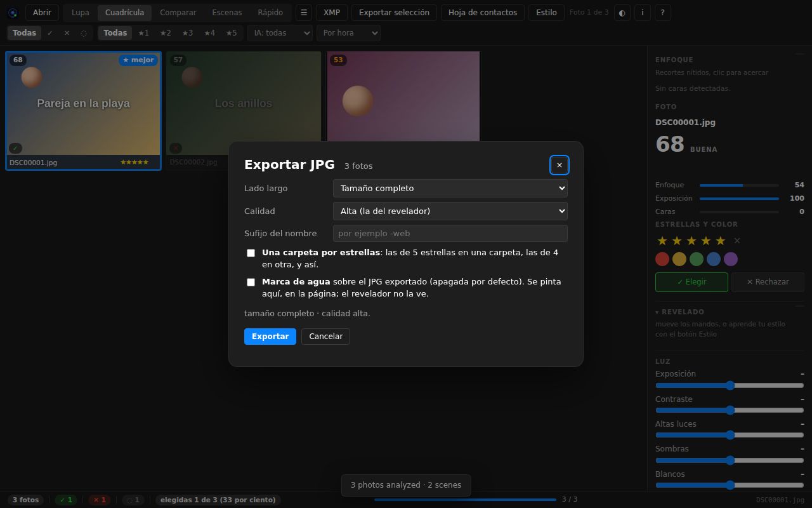Screen dimensions: 812x508
Task: Click the 'Hoja de contactos' button
Action: 483,13
